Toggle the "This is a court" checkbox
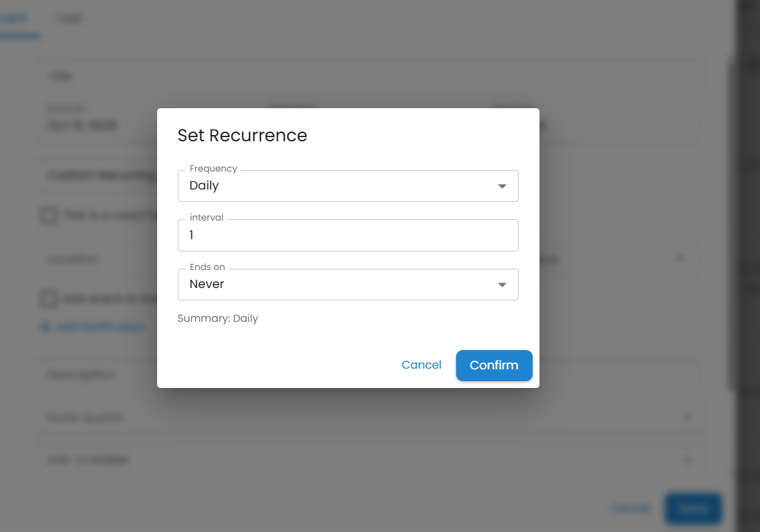Viewport: 760px width, 532px height. point(49,216)
